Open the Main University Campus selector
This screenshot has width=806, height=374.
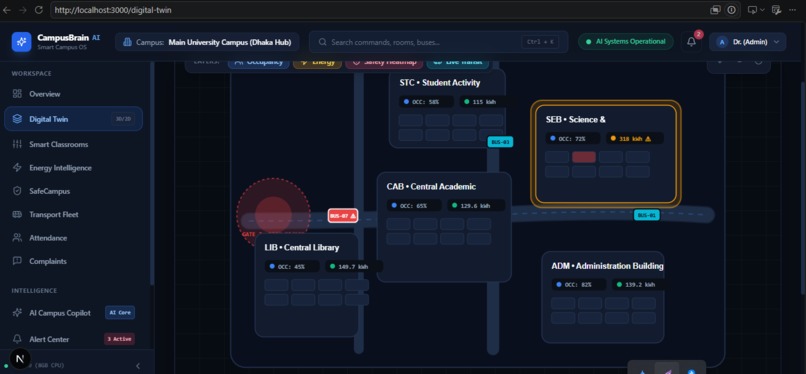coord(207,42)
